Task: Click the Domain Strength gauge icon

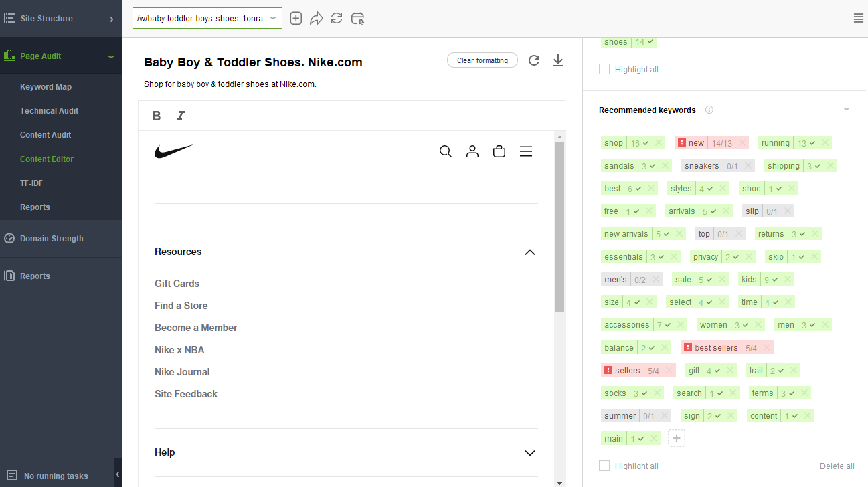Action: tap(9, 238)
